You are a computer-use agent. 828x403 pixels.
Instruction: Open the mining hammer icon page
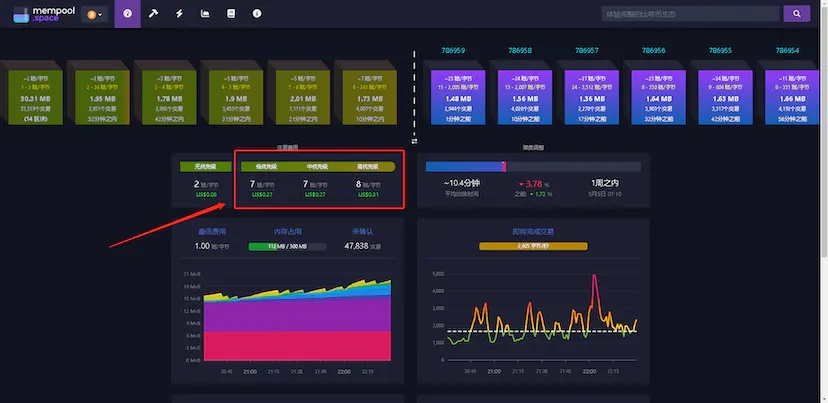[x=153, y=14]
